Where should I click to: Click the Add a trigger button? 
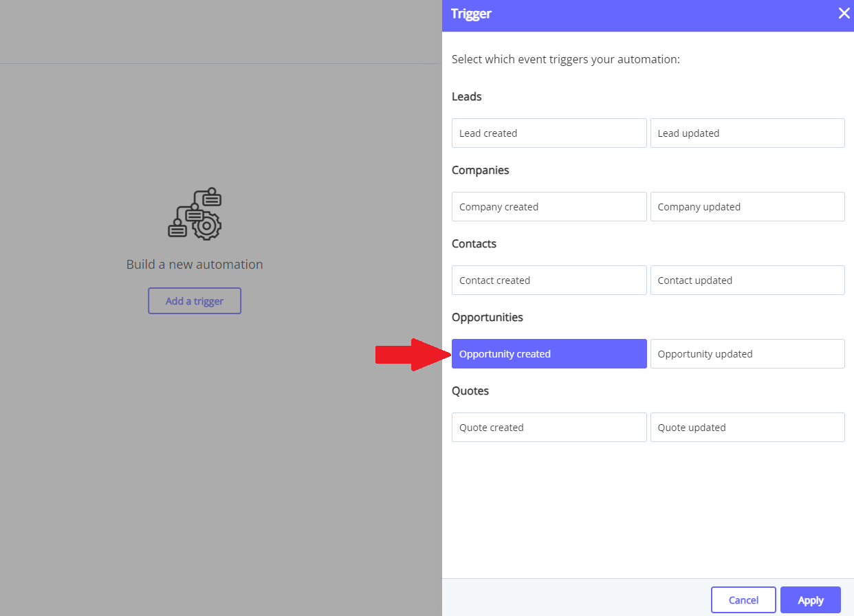[x=195, y=300]
